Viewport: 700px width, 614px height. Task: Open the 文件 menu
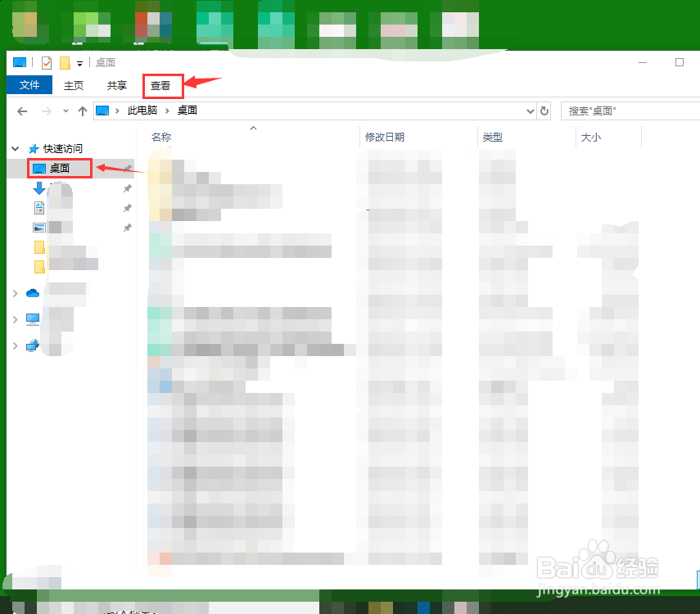[29, 84]
